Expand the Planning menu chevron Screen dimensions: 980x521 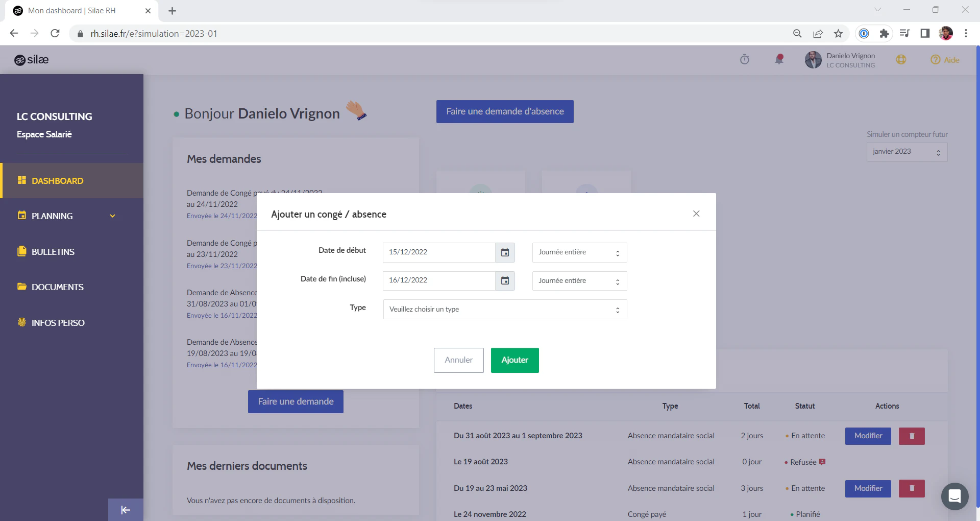[113, 216]
